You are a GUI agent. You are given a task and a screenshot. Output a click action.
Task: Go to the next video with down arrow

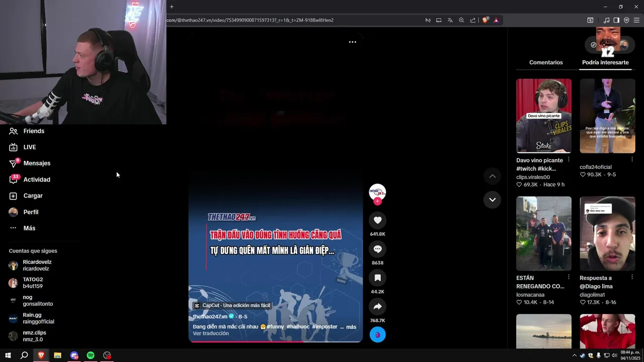[492, 200]
